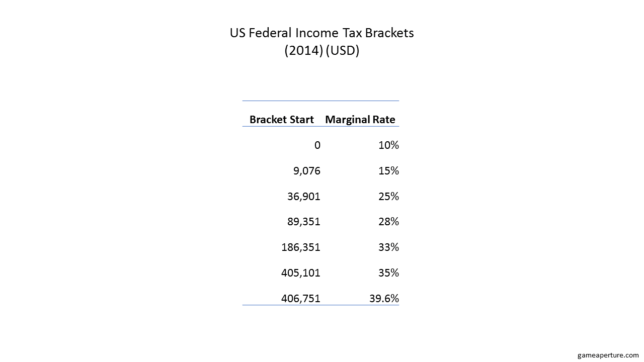Click the 405,101 bracket start cell

[301, 273]
